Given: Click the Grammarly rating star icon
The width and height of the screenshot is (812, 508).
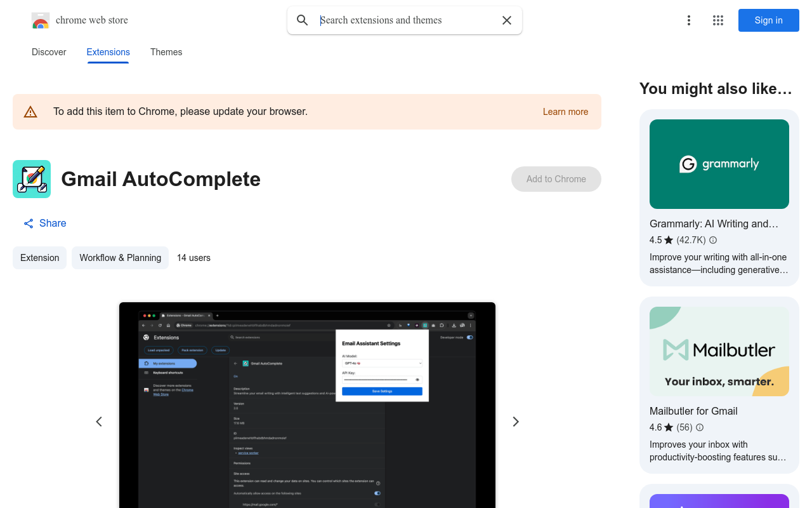Looking at the screenshot, I should 669,240.
